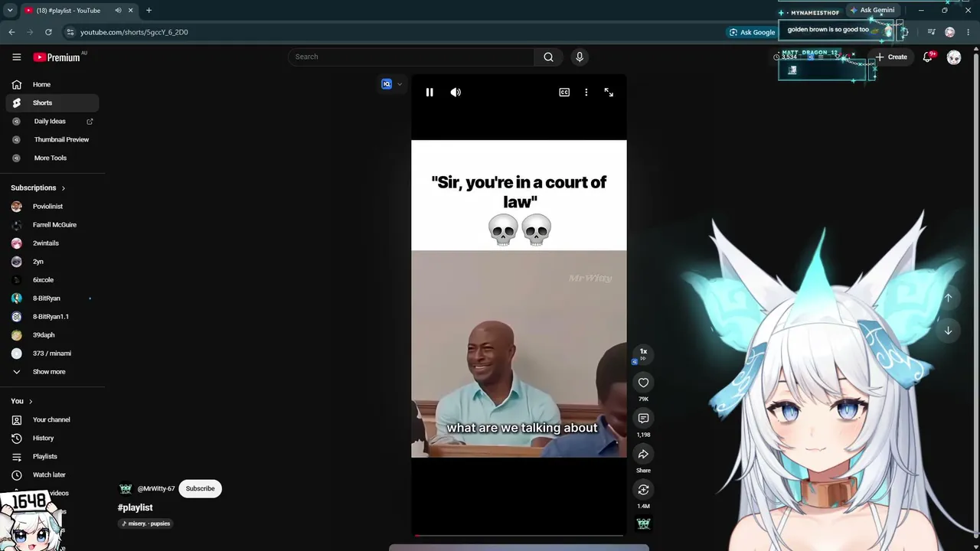Enter fullscreen for the Short
The width and height of the screenshot is (980, 551).
tap(609, 93)
